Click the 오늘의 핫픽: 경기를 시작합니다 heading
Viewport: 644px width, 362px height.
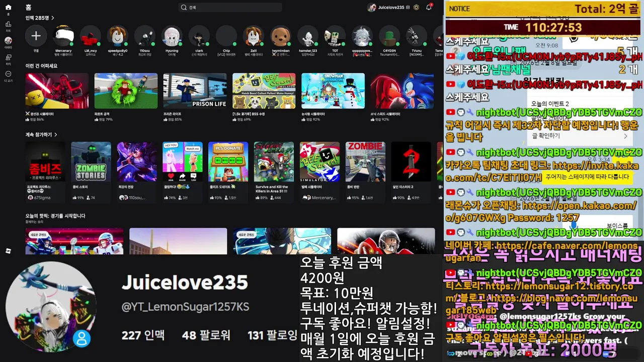tap(55, 216)
